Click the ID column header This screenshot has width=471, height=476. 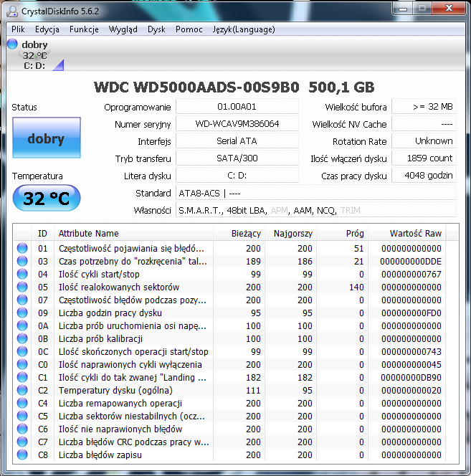[x=42, y=233]
